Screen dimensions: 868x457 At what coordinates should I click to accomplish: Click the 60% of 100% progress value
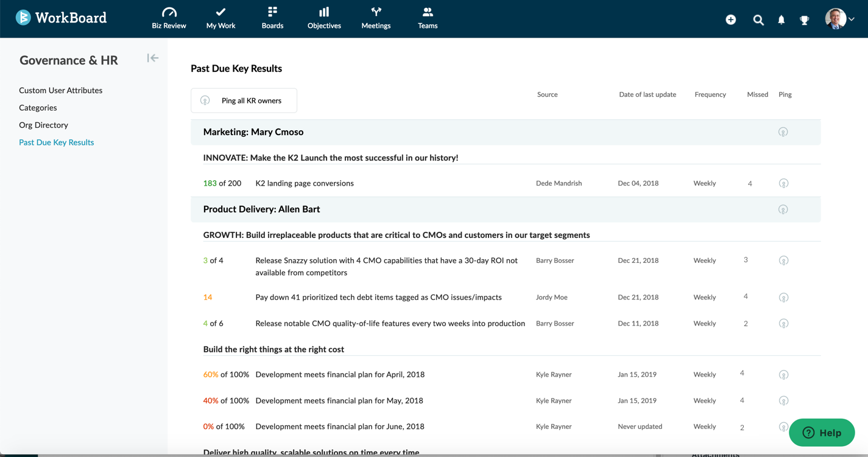pos(226,375)
